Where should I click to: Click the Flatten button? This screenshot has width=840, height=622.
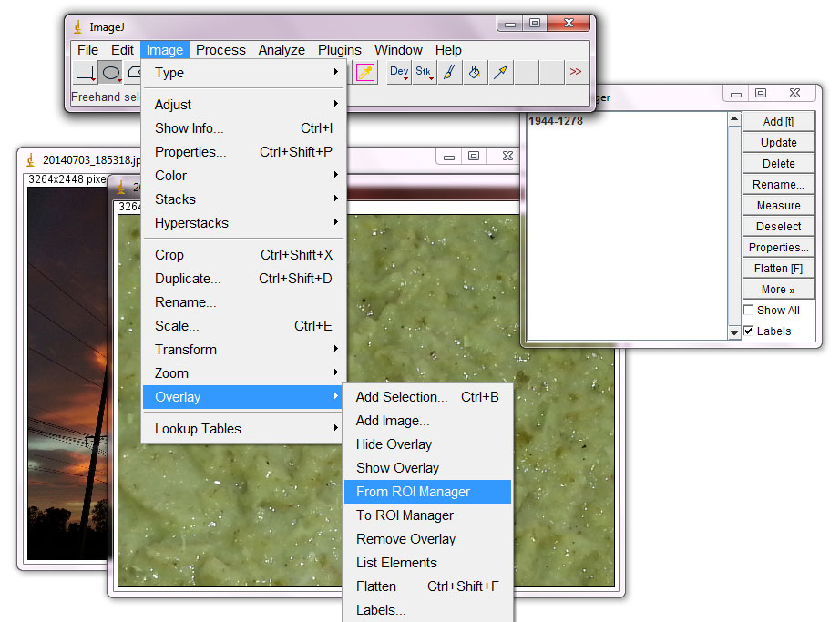tap(777, 268)
